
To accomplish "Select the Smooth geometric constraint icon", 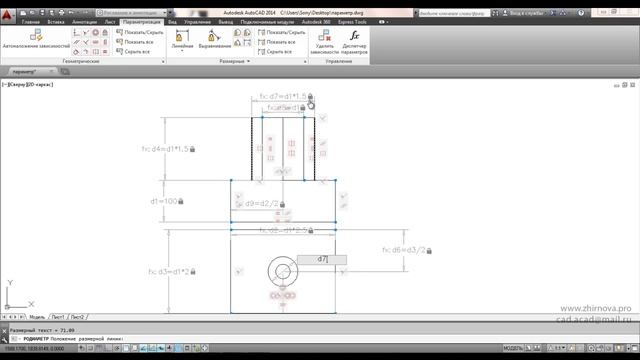I will coord(86,52).
